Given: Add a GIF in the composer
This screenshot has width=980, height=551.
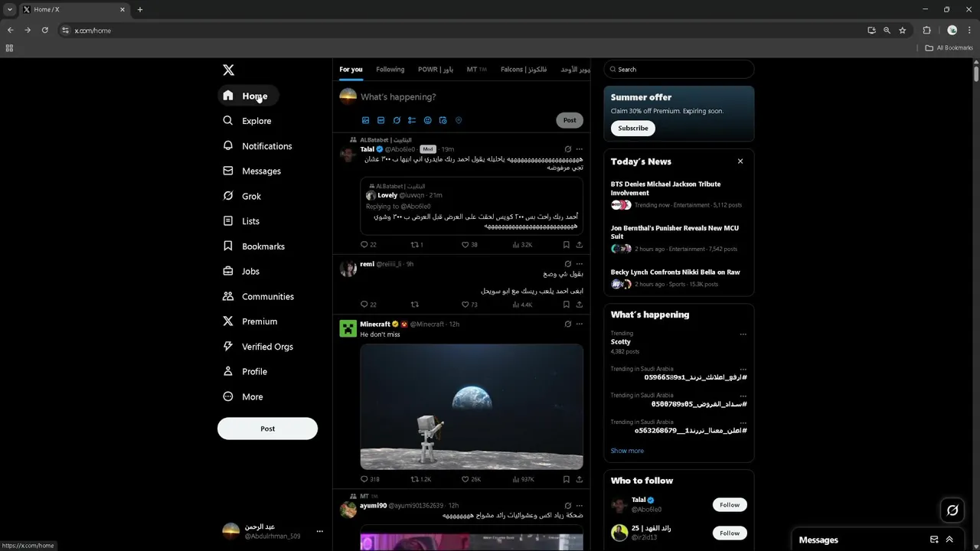Looking at the screenshot, I should click(x=381, y=120).
